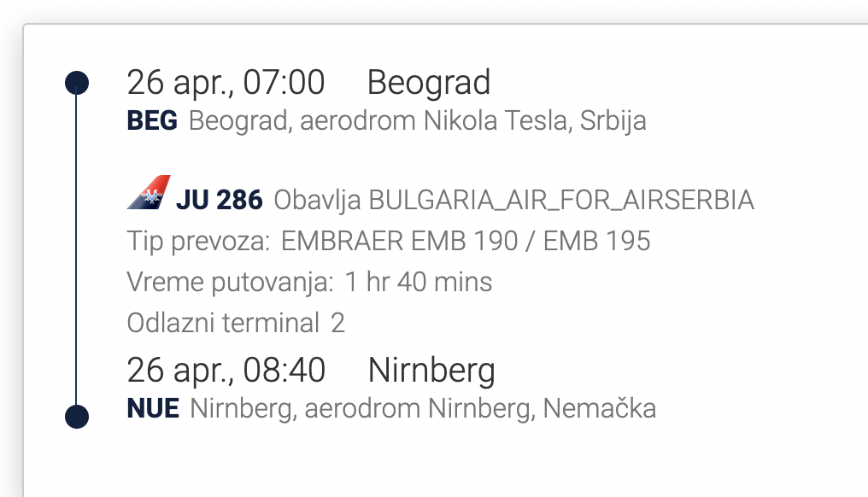This screenshot has height=497, width=868.
Task: Click the Odlazni terminal label
Action: click(x=222, y=323)
